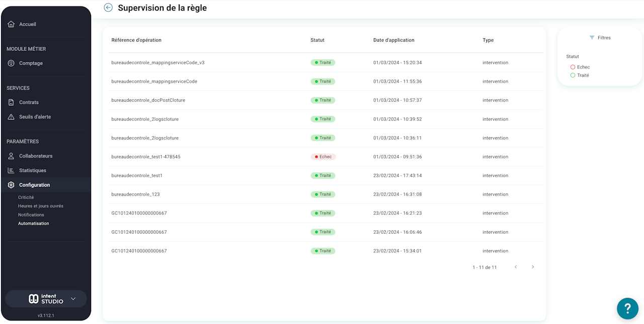Screen dimensions: 644x324
Task: Open the Contrats document icon
Action: 11,102
